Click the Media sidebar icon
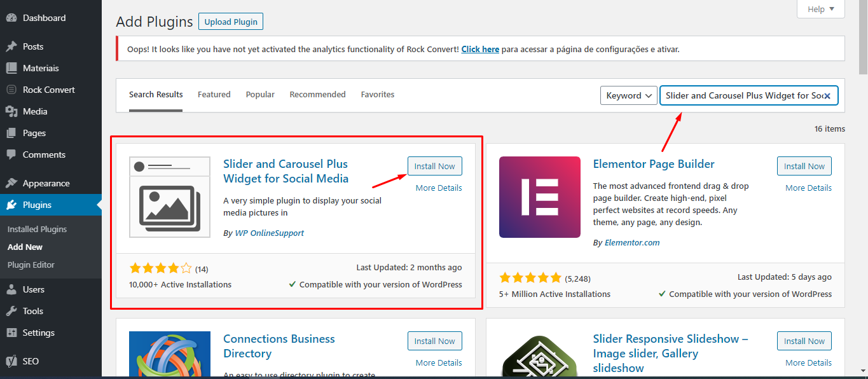Screen dimensions: 868x379 [x=11, y=111]
